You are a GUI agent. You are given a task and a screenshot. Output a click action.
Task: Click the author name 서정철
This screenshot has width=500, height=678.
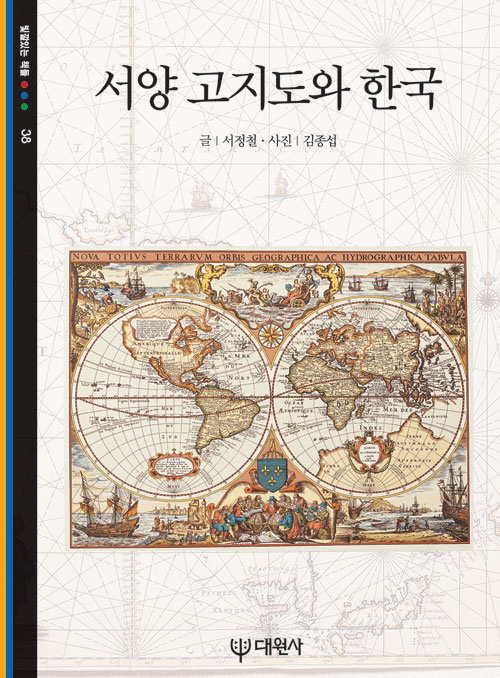[x=239, y=141]
